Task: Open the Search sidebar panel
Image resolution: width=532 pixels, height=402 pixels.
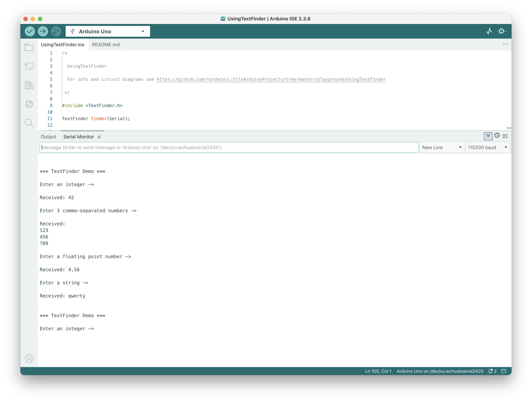Action: coord(29,123)
